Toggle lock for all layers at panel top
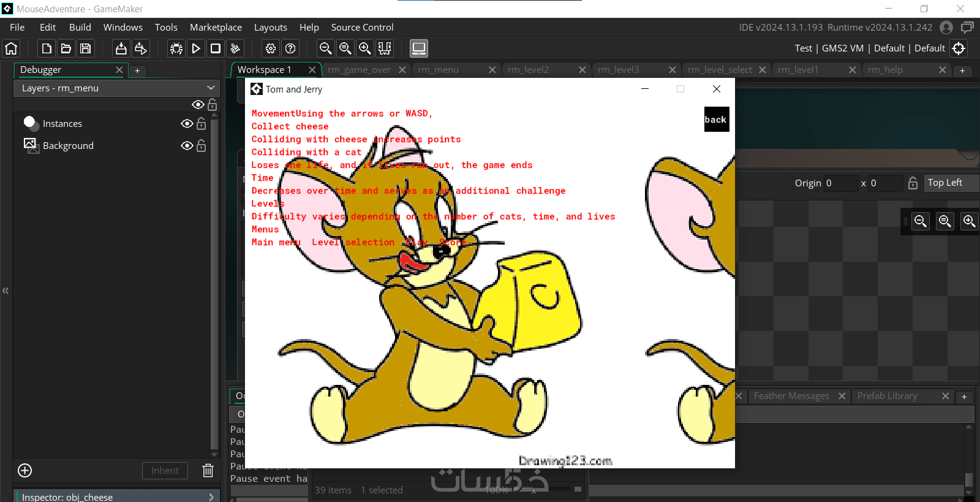 pos(213,105)
